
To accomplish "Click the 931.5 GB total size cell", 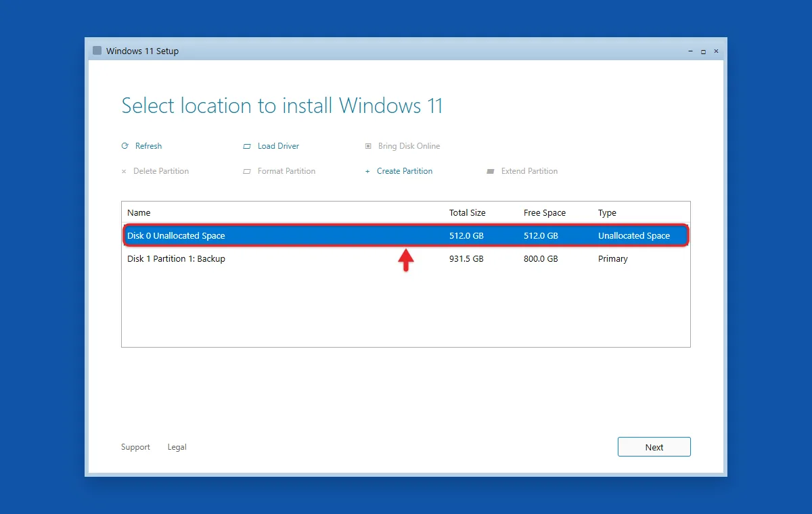I will pos(466,259).
